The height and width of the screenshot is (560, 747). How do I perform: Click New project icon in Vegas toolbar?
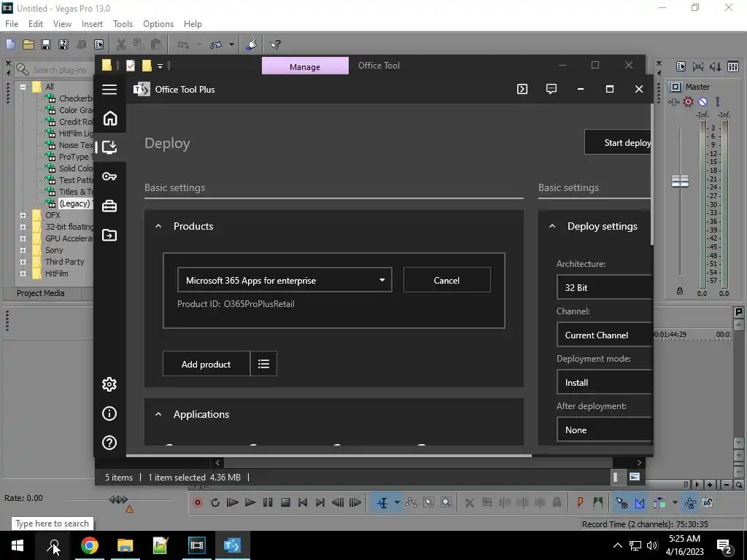[x=10, y=44]
